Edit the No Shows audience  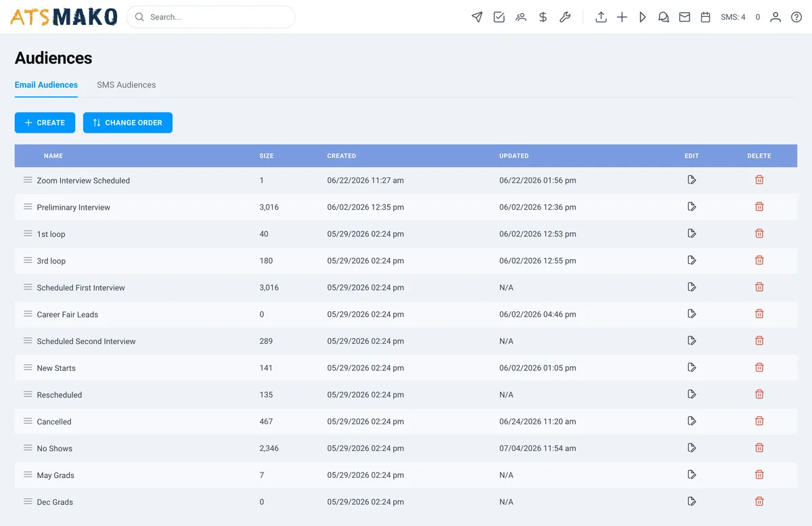[x=692, y=447]
